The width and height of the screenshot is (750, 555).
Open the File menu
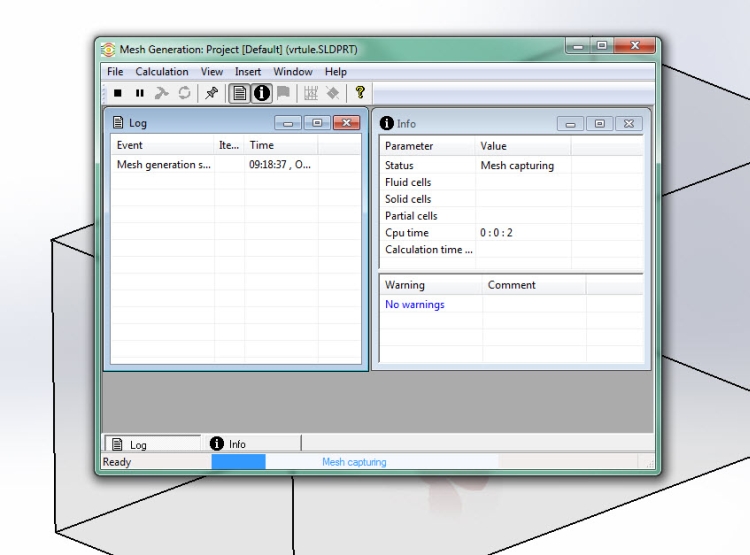pos(115,72)
